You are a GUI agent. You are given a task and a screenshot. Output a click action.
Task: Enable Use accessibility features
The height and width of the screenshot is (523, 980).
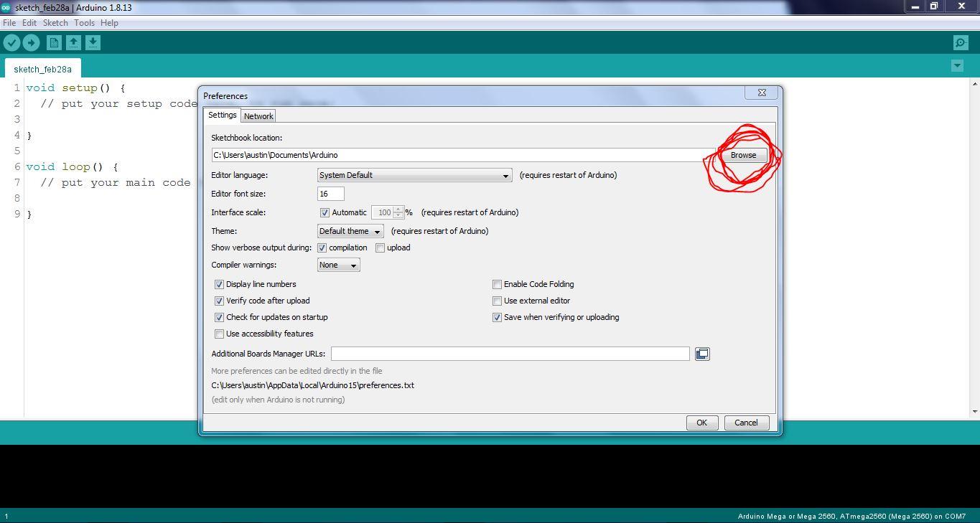(219, 334)
